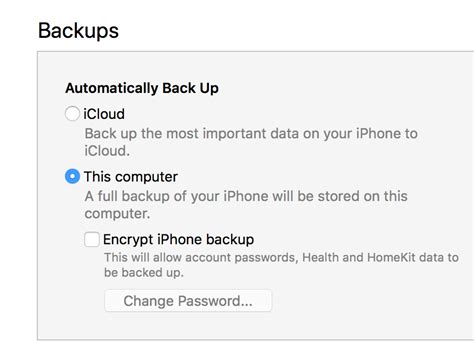Screen dimensions: 474x361
Task: Click the 'computer.' line under This computer
Action: [117, 214]
